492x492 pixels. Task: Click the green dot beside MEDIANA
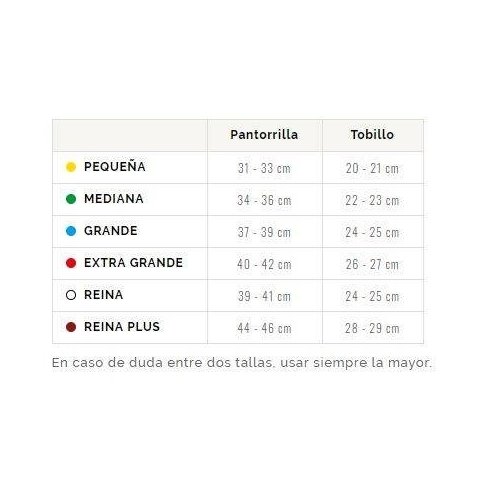tap(71, 199)
